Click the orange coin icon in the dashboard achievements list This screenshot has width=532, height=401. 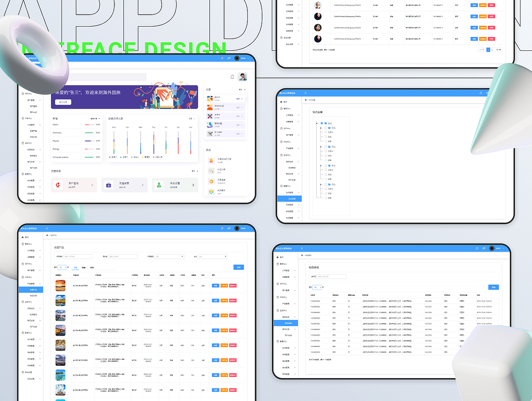211,181
